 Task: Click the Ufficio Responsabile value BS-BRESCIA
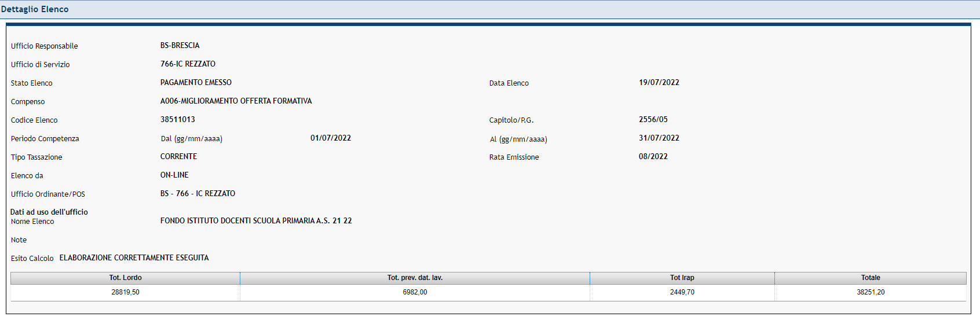(180, 46)
